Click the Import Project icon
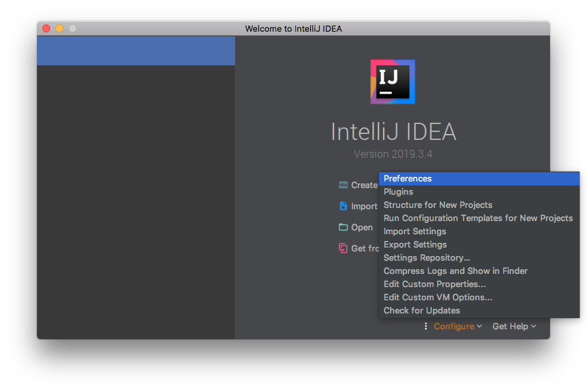The width and height of the screenshot is (587, 392). tap(343, 206)
